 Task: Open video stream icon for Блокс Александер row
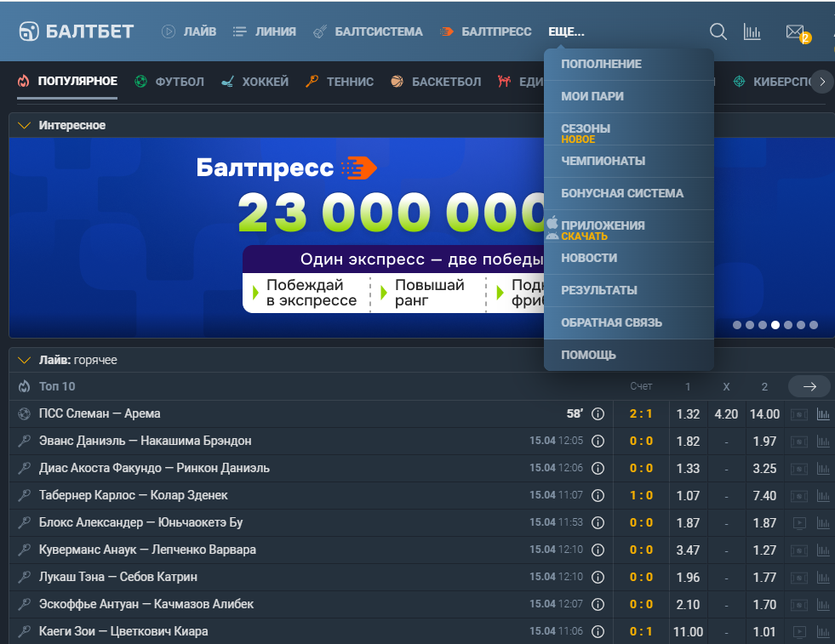tap(799, 522)
